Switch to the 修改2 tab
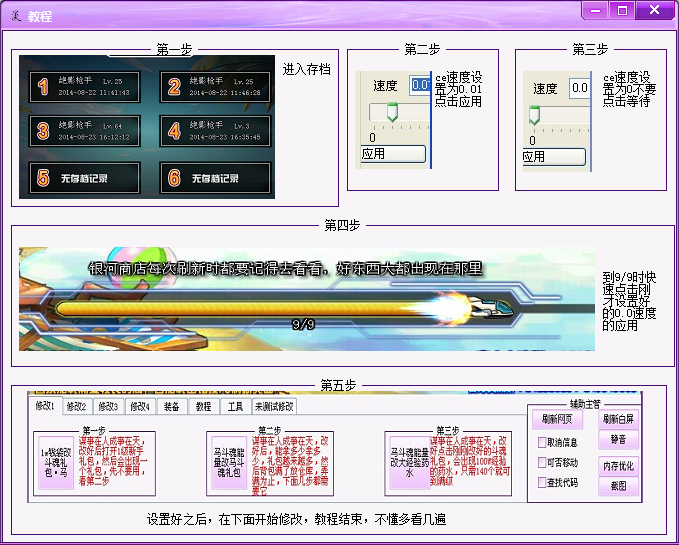Viewport: 679px width, 545px height. point(77,406)
